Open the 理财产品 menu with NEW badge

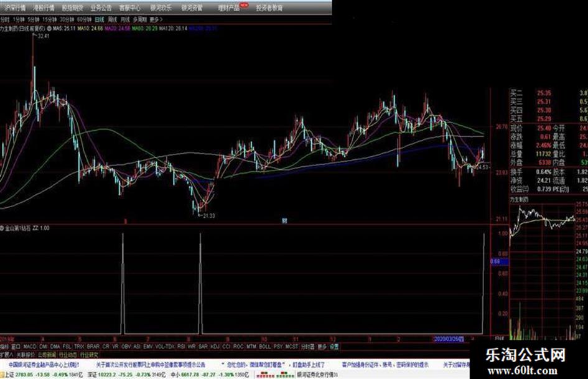229,7
